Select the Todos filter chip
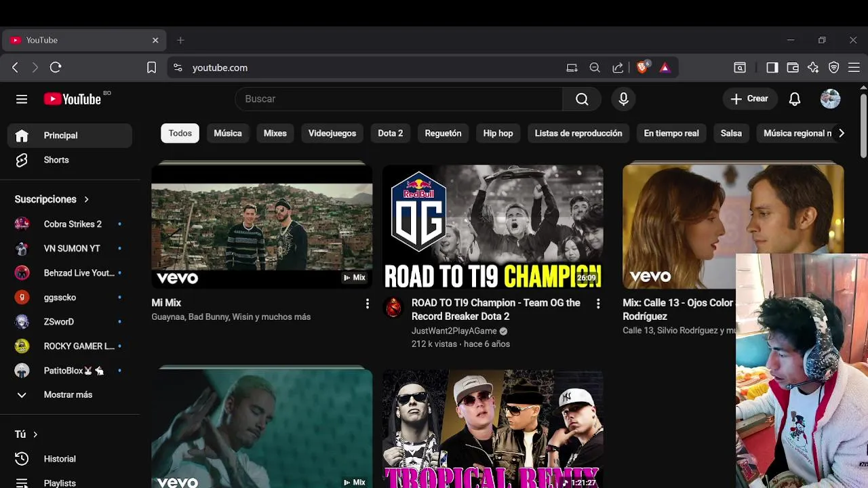Screen dimensions: 868x488 click(x=180, y=134)
